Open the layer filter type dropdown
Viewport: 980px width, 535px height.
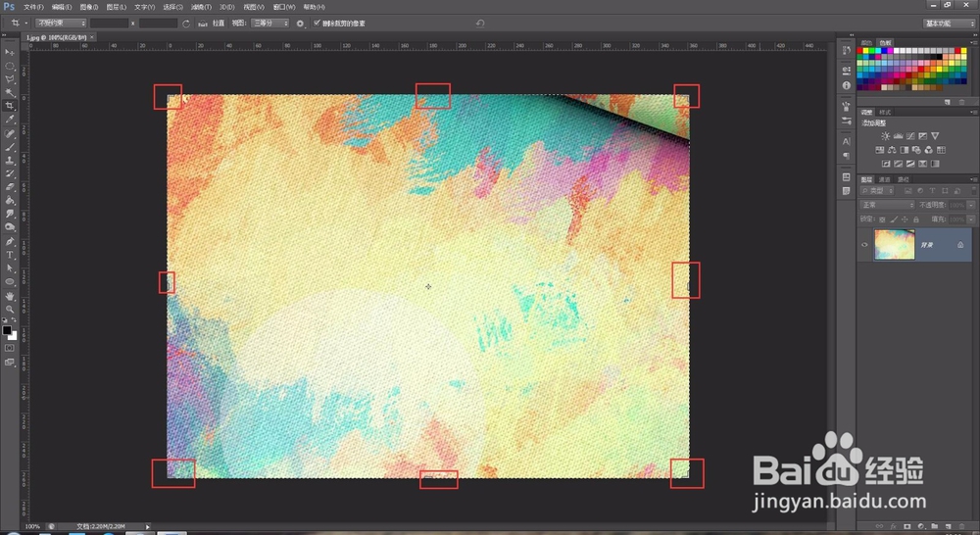[x=879, y=191]
